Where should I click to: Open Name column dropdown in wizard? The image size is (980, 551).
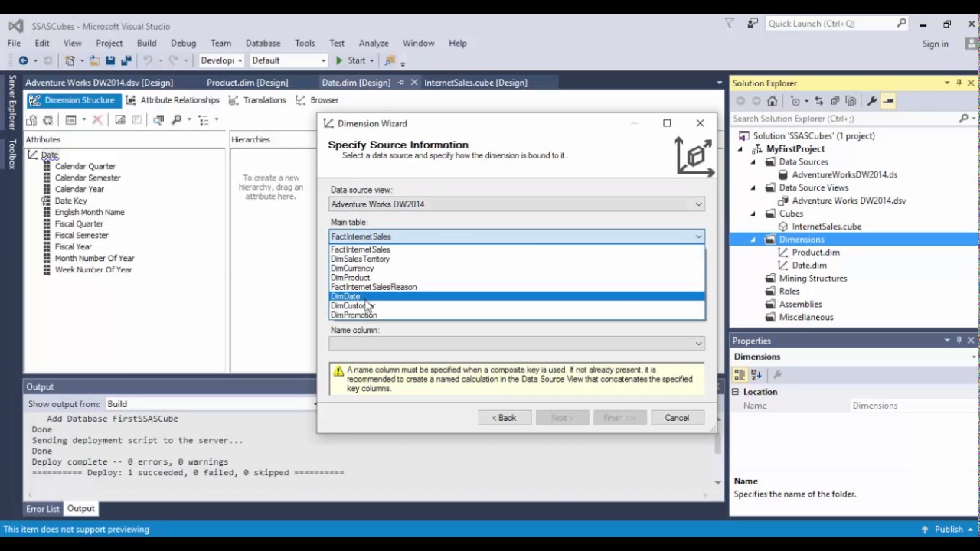[x=698, y=344]
